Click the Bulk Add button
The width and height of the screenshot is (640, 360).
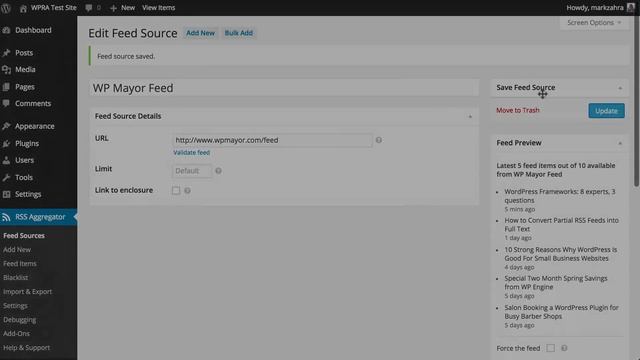(239, 33)
